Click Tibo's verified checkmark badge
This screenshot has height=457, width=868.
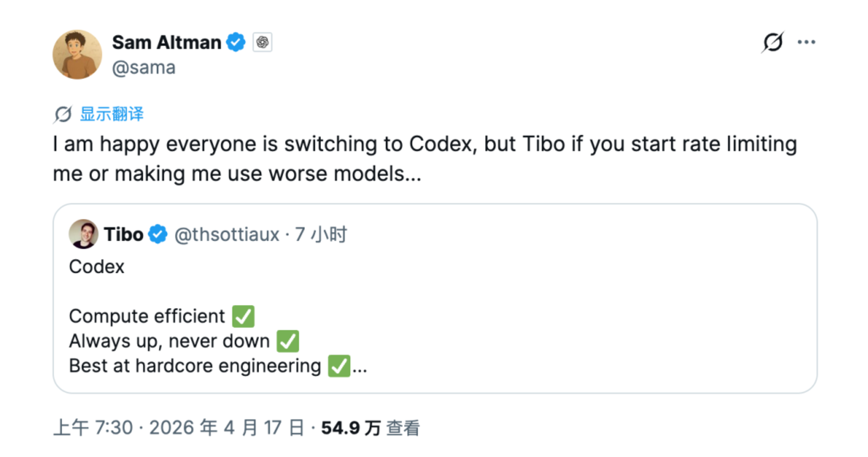pyautogui.click(x=157, y=234)
